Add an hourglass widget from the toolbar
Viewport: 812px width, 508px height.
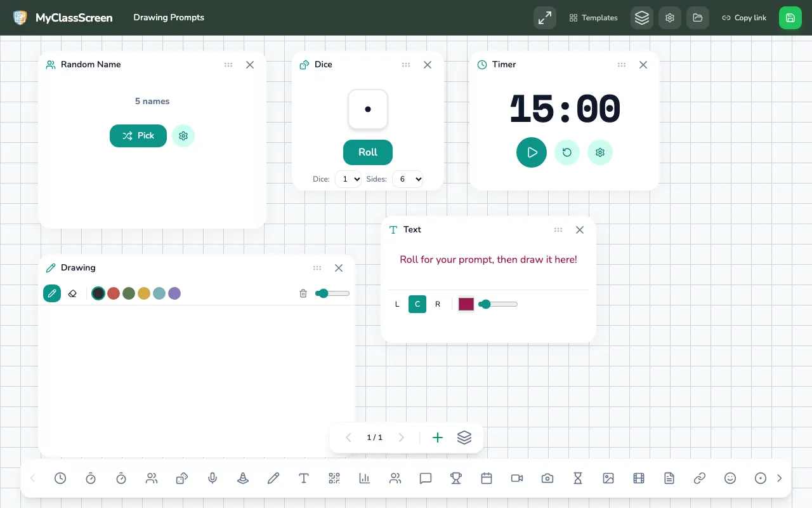578,478
